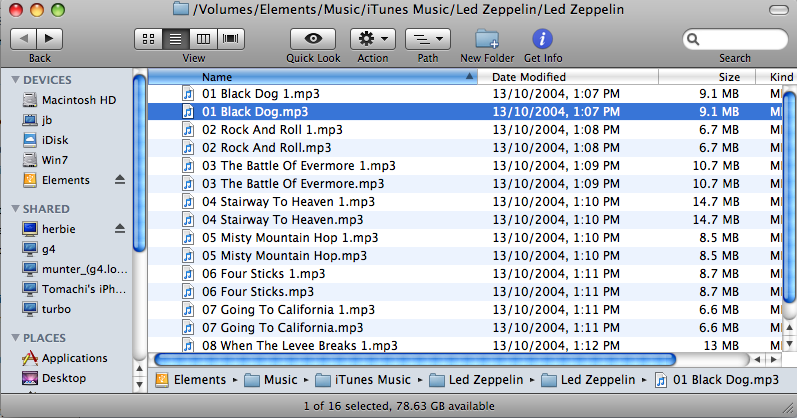This screenshot has width=797, height=418.
Task: Eject the herbie shared server
Action: (x=119, y=228)
